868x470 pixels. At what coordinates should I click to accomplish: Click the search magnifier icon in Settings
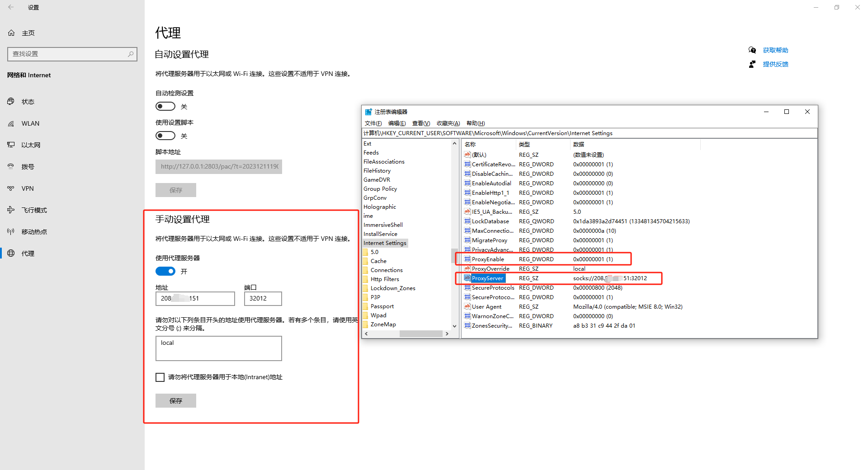click(x=131, y=54)
